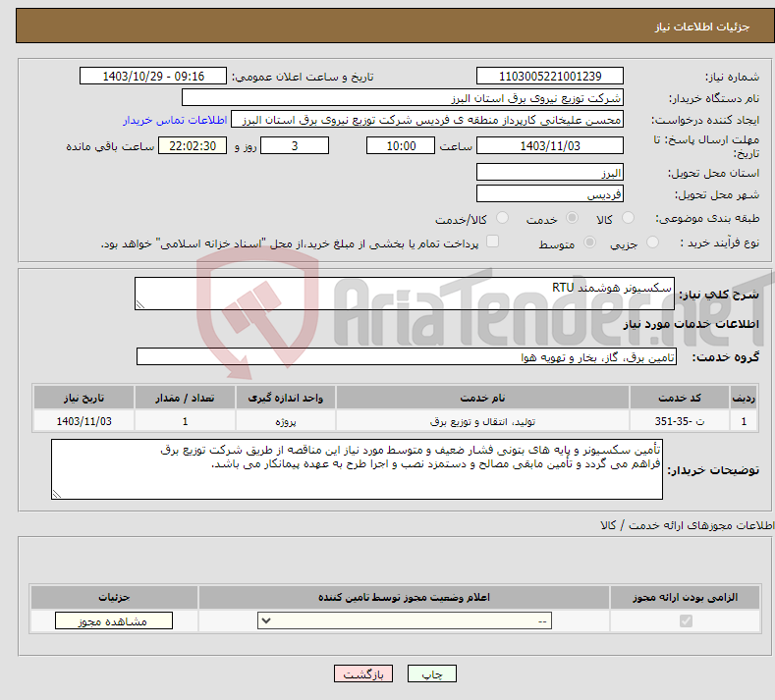
Task: Click the unit cell پروژه
Action: (x=286, y=421)
